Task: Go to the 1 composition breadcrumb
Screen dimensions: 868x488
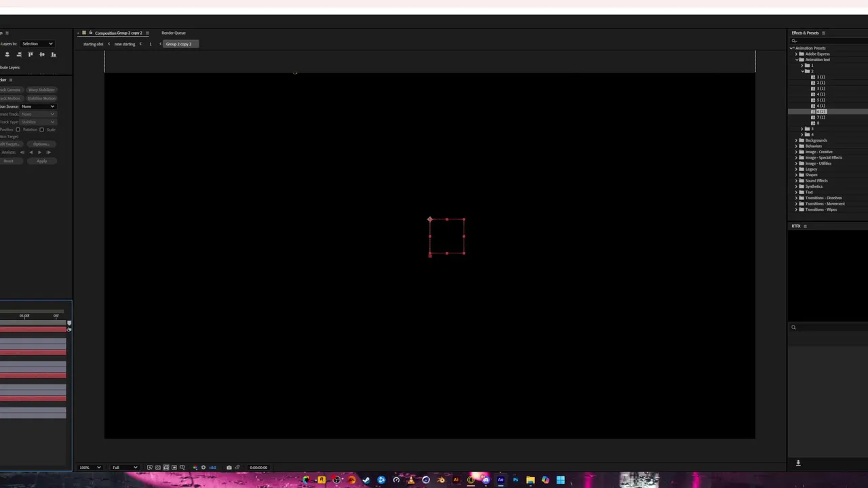Action: pyautogui.click(x=151, y=44)
